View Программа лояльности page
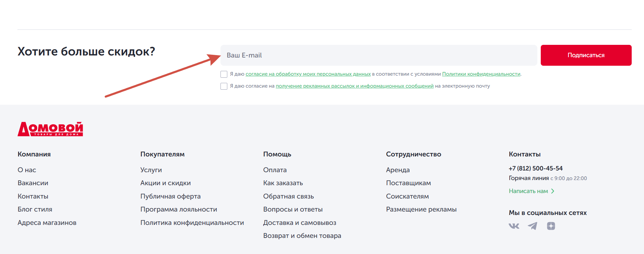Viewport: 644px width, 254px height. (x=179, y=209)
